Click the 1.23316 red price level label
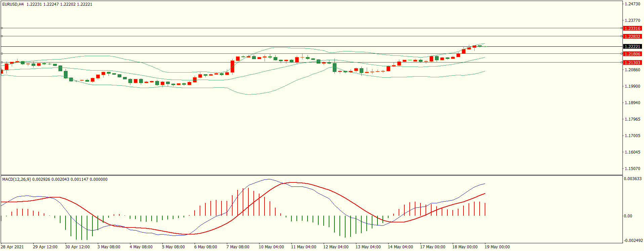This screenshot has width=644, height=251. click(632, 29)
